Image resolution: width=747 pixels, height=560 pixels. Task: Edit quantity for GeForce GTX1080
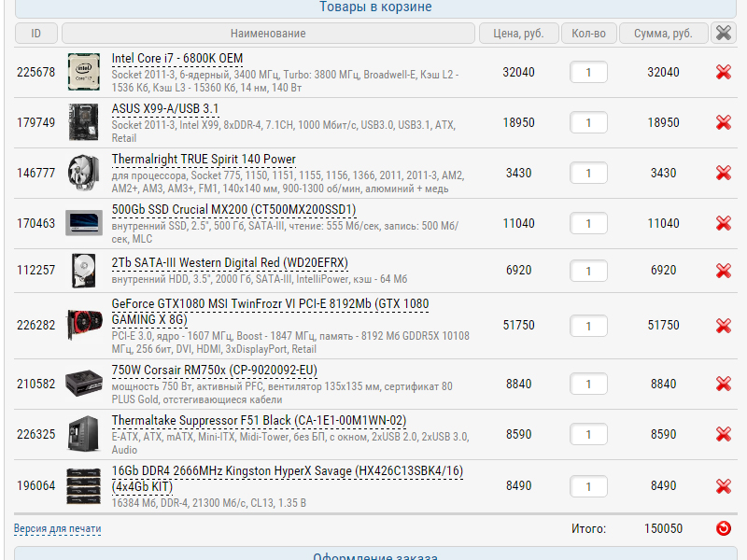click(588, 326)
